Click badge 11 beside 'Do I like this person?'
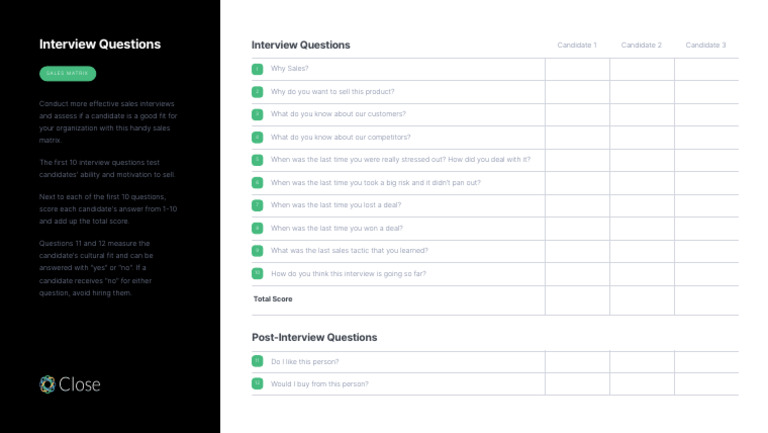The image size is (768, 433). (257, 361)
